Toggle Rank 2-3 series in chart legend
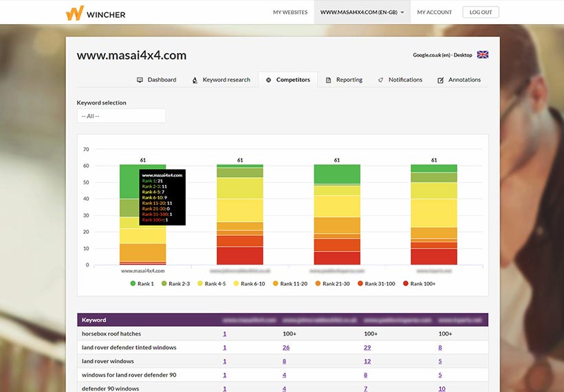Screen dimensions: 564x392 coord(175,284)
